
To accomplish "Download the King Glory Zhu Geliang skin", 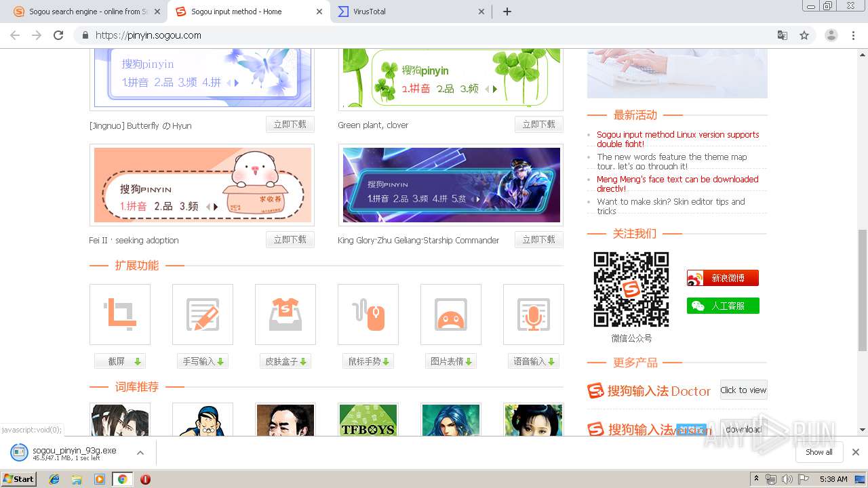I will (538, 240).
